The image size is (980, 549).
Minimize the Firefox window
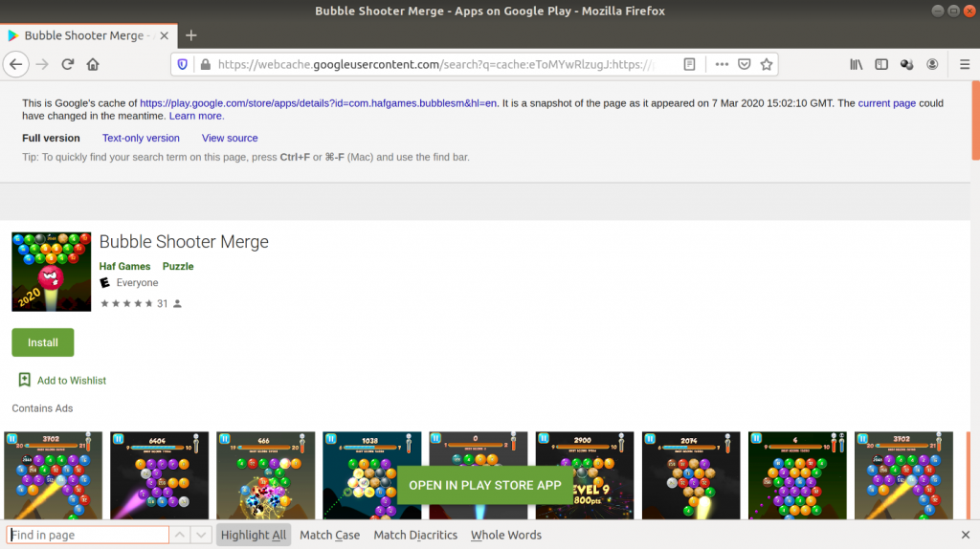938,11
